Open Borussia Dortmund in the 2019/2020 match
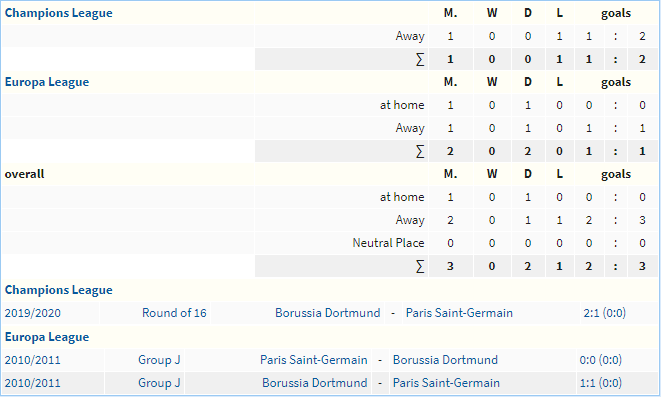This screenshot has height=397, width=661. coord(328,313)
